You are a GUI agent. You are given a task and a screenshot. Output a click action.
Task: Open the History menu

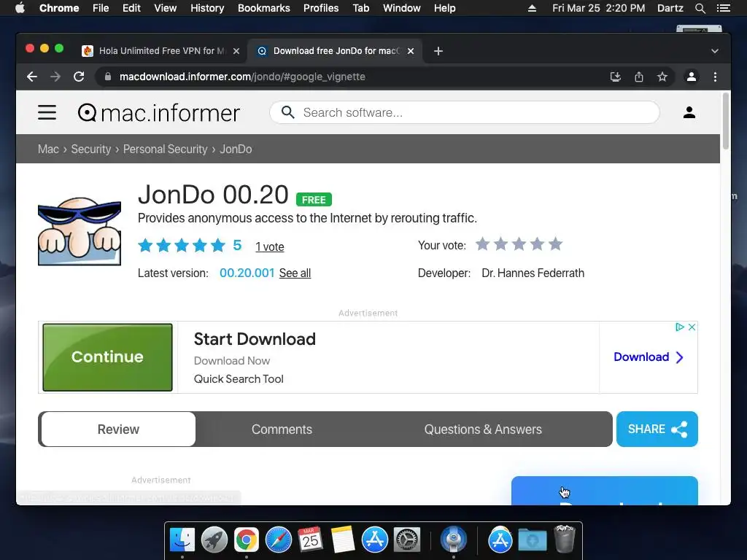pos(206,8)
